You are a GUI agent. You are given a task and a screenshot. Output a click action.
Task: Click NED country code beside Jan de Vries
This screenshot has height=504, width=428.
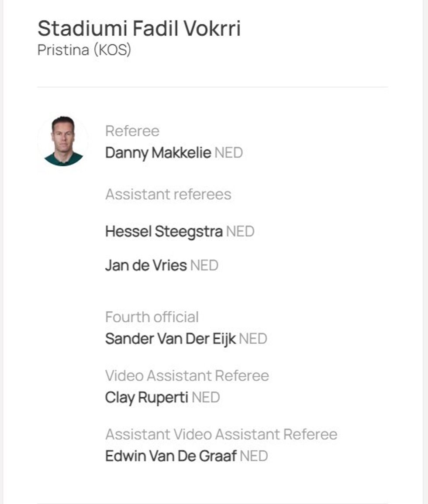(x=204, y=265)
